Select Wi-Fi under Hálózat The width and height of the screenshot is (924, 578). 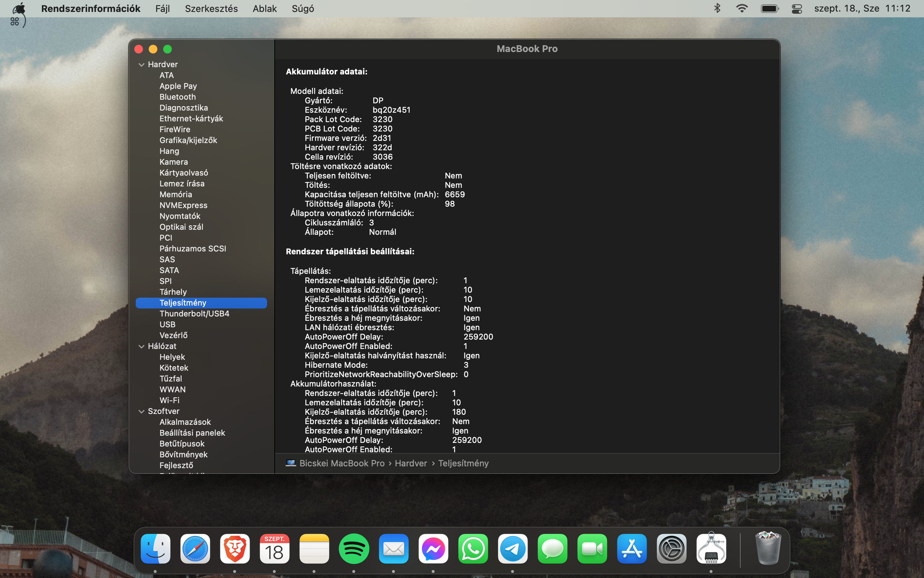(x=169, y=400)
